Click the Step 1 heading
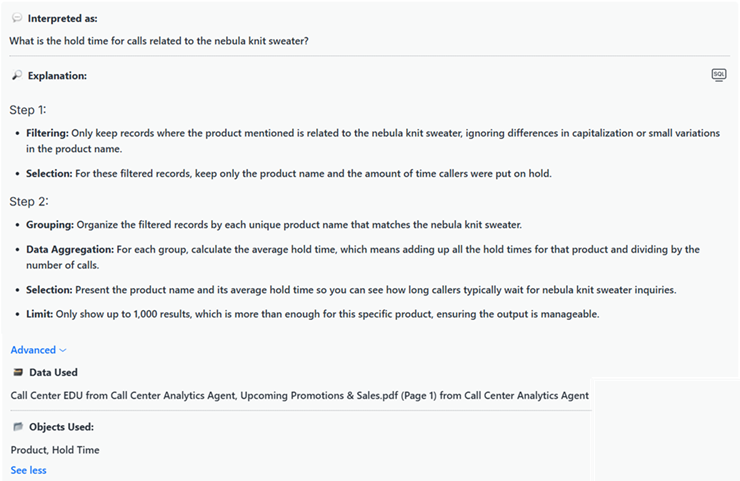Image resolution: width=740 pixels, height=481 pixels. pos(28,110)
